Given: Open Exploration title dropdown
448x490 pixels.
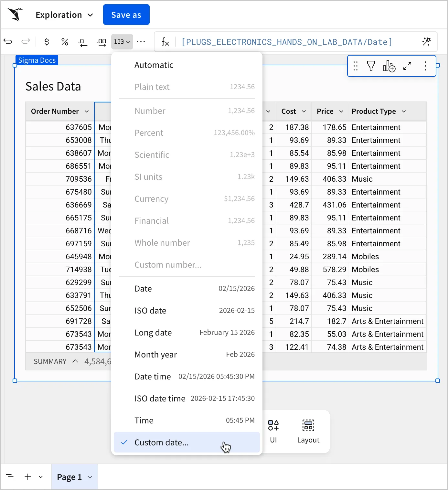Looking at the screenshot, I should point(64,15).
